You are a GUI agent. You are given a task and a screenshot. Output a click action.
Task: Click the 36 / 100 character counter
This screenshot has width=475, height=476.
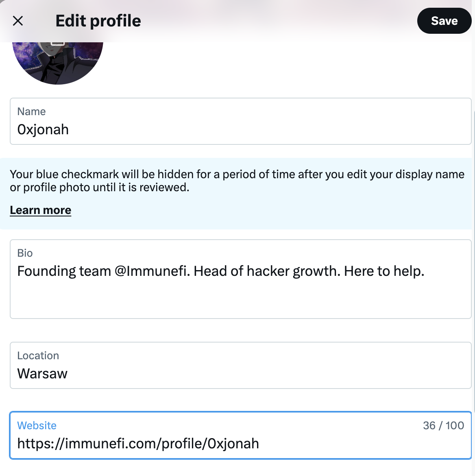click(443, 425)
